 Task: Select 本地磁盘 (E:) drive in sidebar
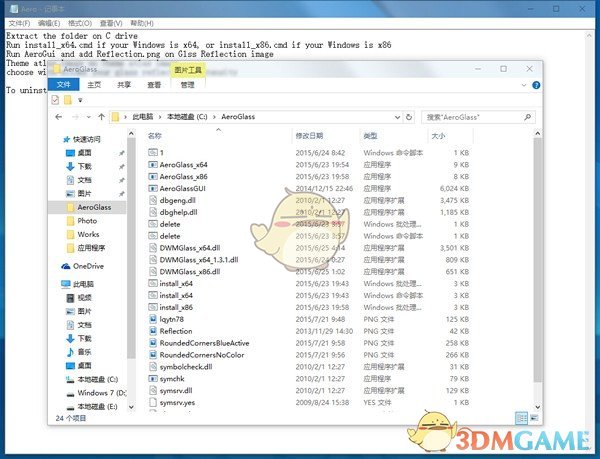pos(92,407)
